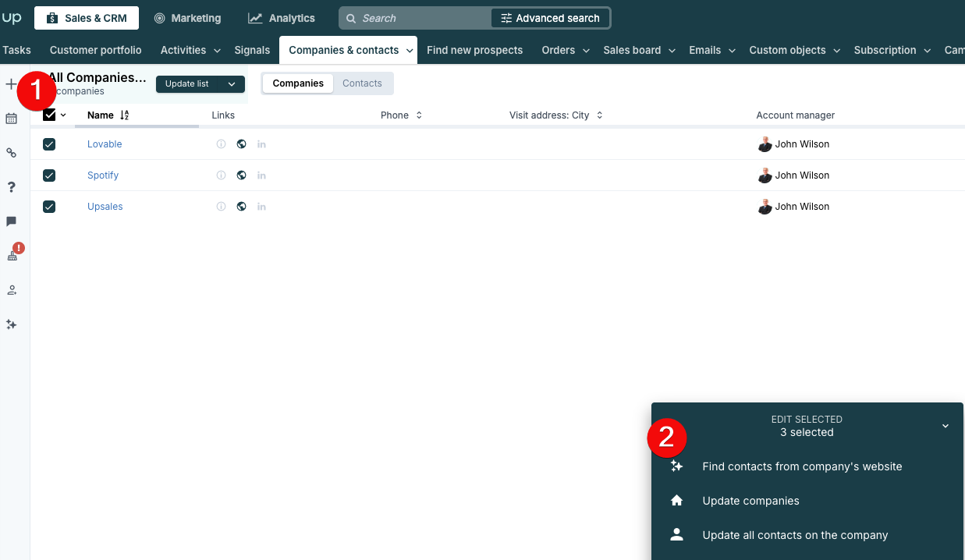This screenshot has height=560, width=965.
Task: Open the Signals menu item
Action: coord(252,50)
